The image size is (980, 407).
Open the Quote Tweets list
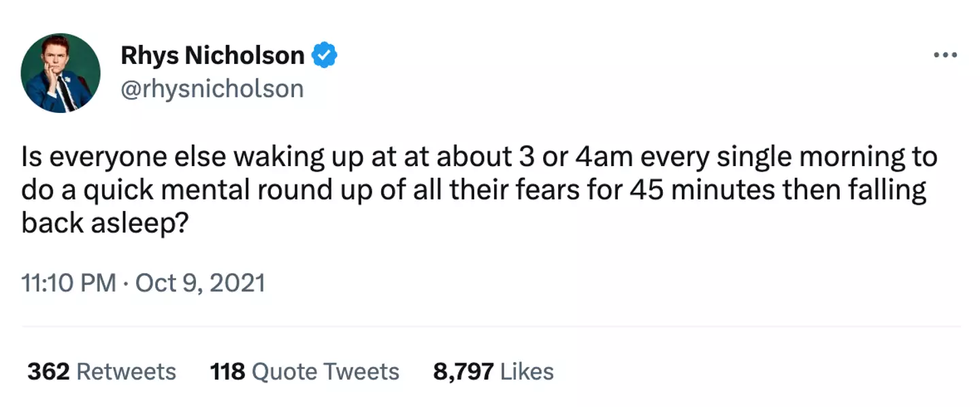pos(325,372)
